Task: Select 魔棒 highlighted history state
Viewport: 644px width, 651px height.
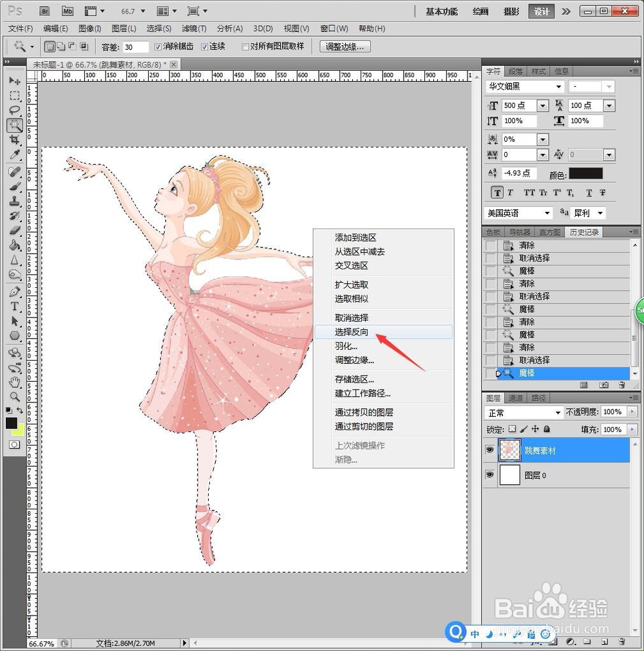Action: click(563, 373)
